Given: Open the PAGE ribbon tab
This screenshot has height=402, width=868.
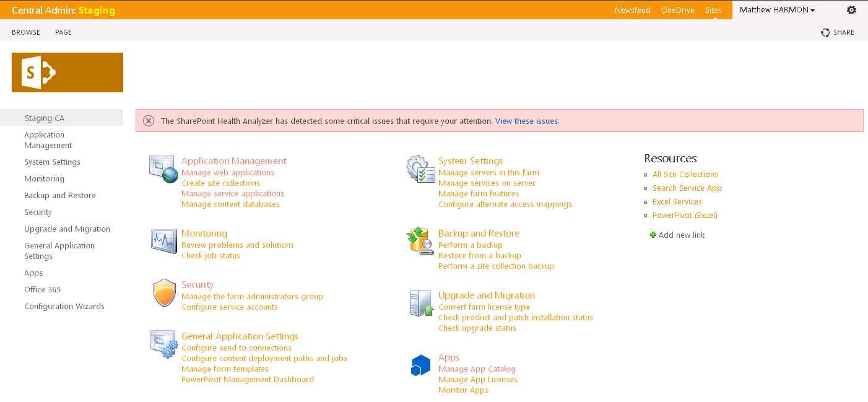Looking at the screenshot, I should [63, 32].
